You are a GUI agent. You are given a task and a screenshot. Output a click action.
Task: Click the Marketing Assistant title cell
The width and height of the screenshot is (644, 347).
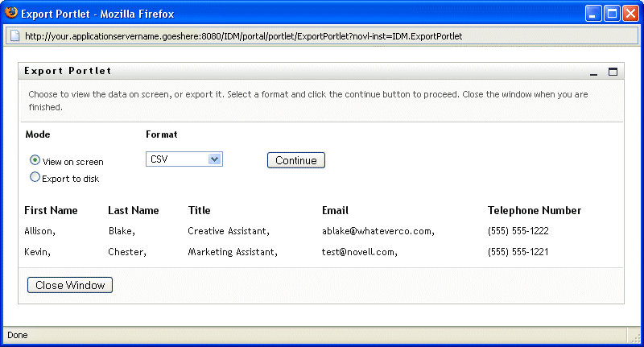coord(233,252)
